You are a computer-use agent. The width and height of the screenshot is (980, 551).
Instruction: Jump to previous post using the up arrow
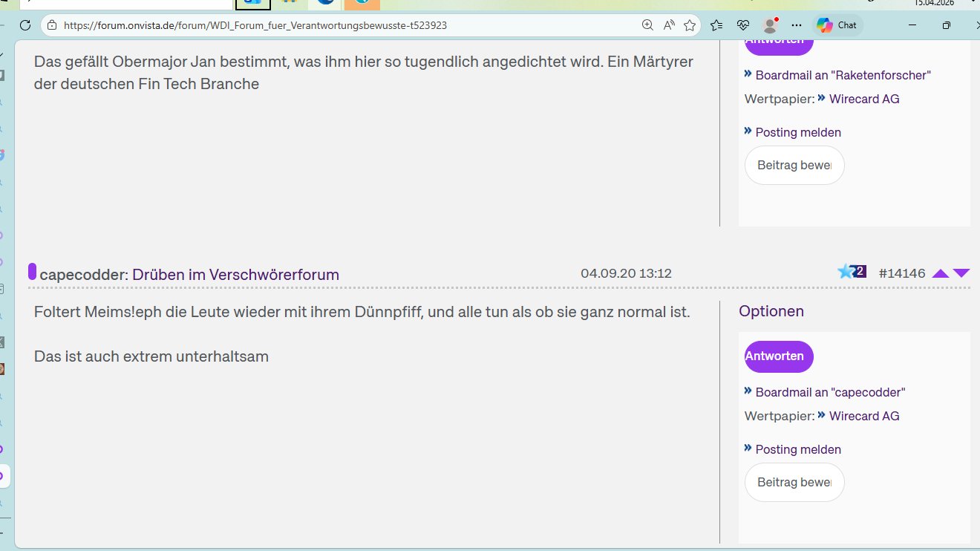pyautogui.click(x=941, y=273)
